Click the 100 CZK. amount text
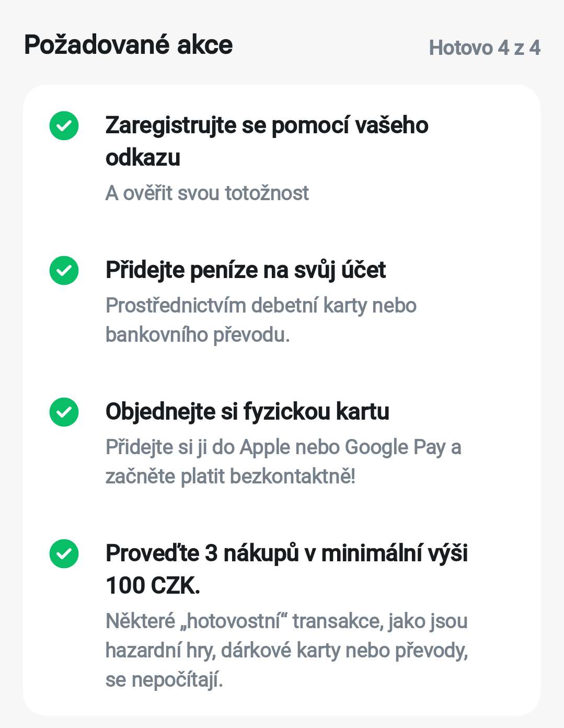 point(153,586)
